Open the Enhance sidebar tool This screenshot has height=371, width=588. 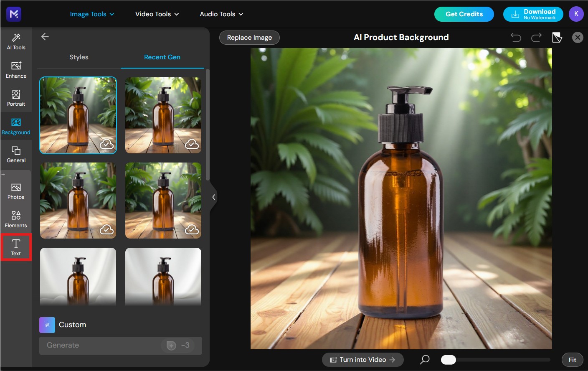pos(16,70)
